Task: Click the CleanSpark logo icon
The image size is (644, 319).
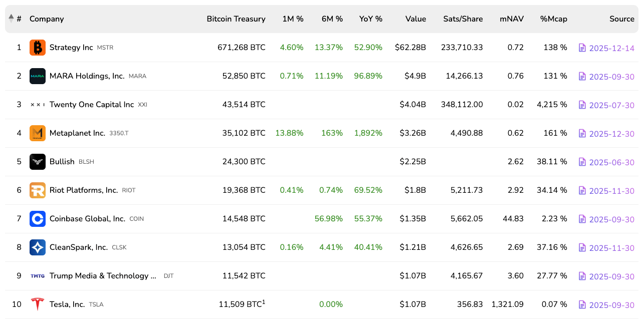Action: [38, 247]
